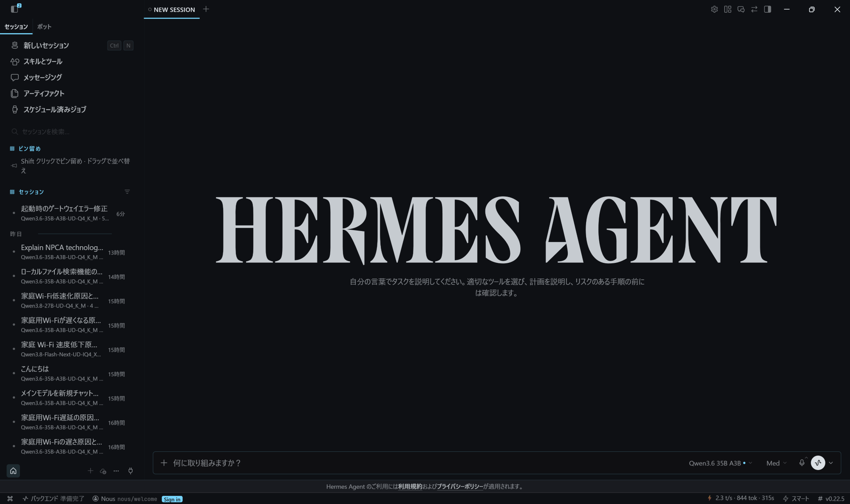
Task: Click the microphone icon in the prompt bar
Action: pyautogui.click(x=802, y=463)
